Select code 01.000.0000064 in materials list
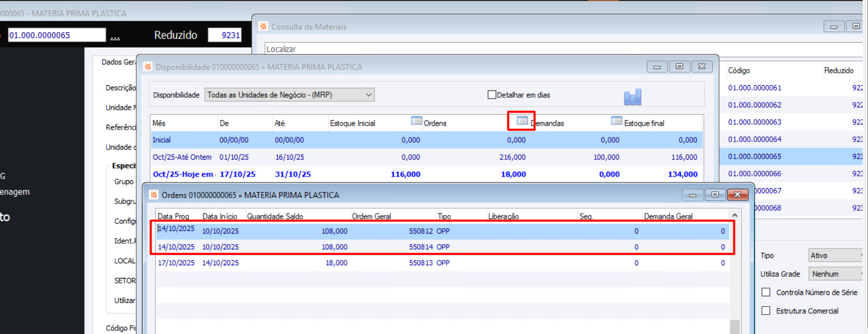Image resolution: width=868 pixels, height=334 pixels. coord(755,139)
